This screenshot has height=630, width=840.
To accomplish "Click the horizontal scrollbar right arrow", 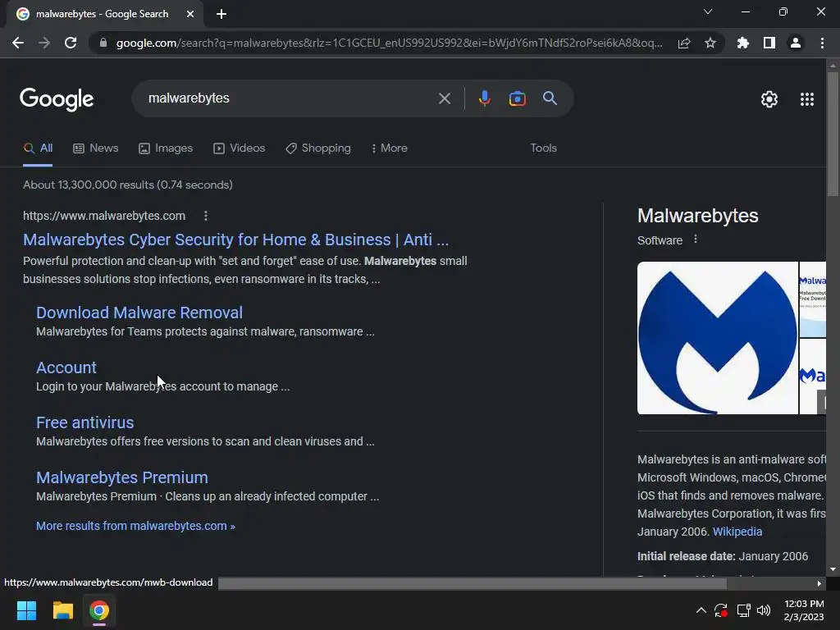I will 819,583.
